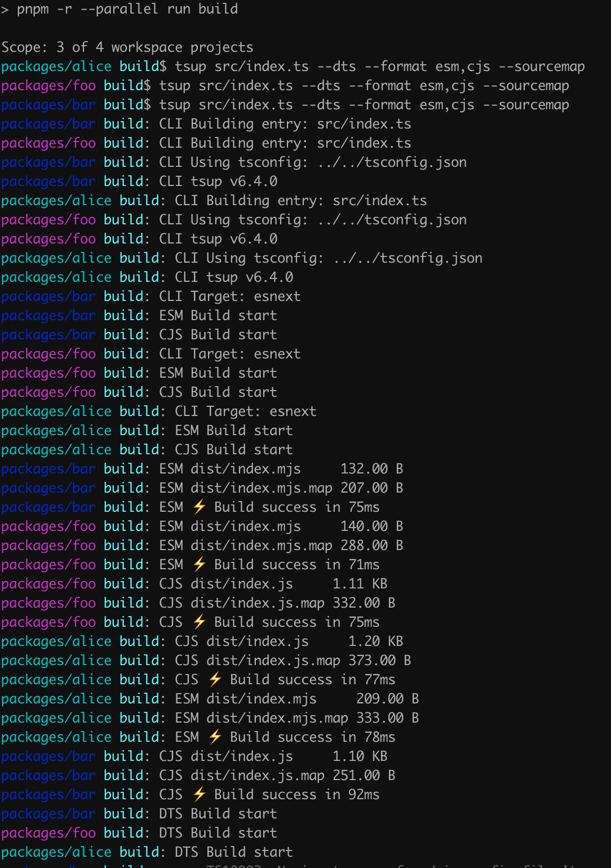Click ../../tsconfig.json path in the packages/foo line

[392, 220]
